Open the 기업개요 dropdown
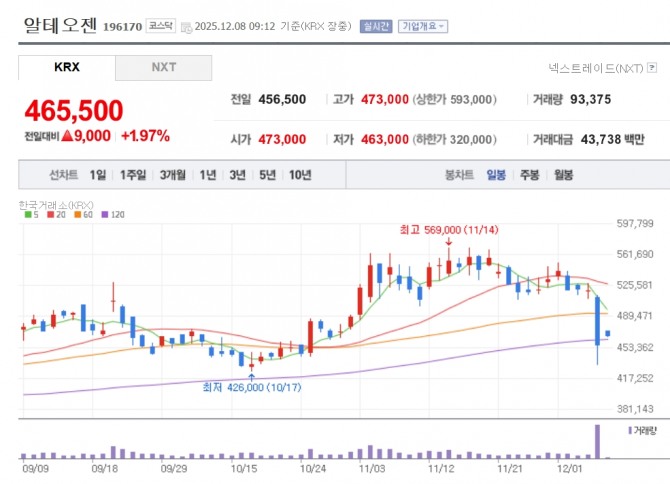Screen dimensions: 670x484 tap(423, 26)
